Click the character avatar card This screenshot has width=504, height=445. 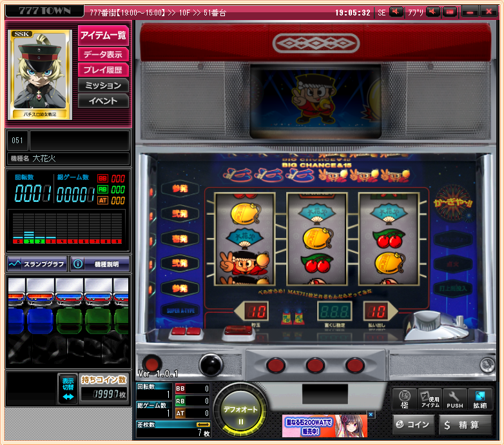pyautogui.click(x=41, y=75)
